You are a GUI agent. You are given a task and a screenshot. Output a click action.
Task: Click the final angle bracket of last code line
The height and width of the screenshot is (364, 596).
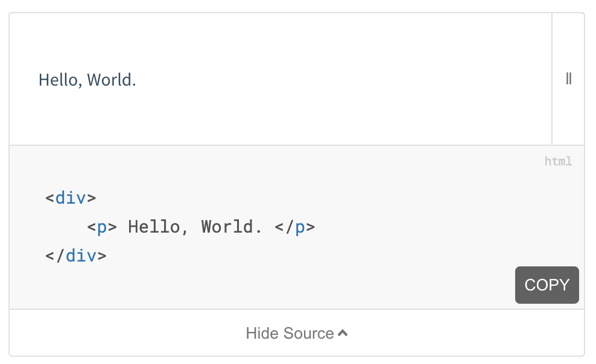pyautogui.click(x=102, y=256)
